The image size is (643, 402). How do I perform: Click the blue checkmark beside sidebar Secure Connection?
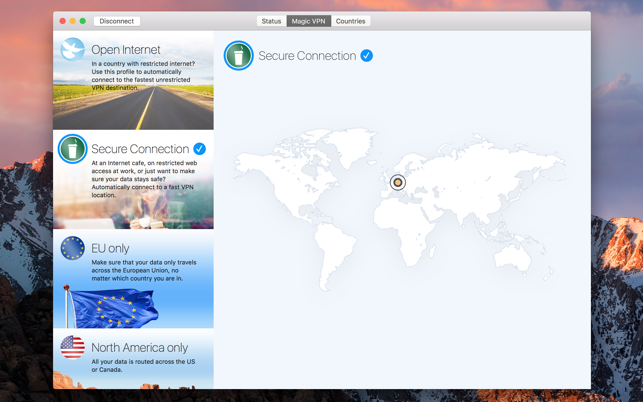pyautogui.click(x=200, y=149)
